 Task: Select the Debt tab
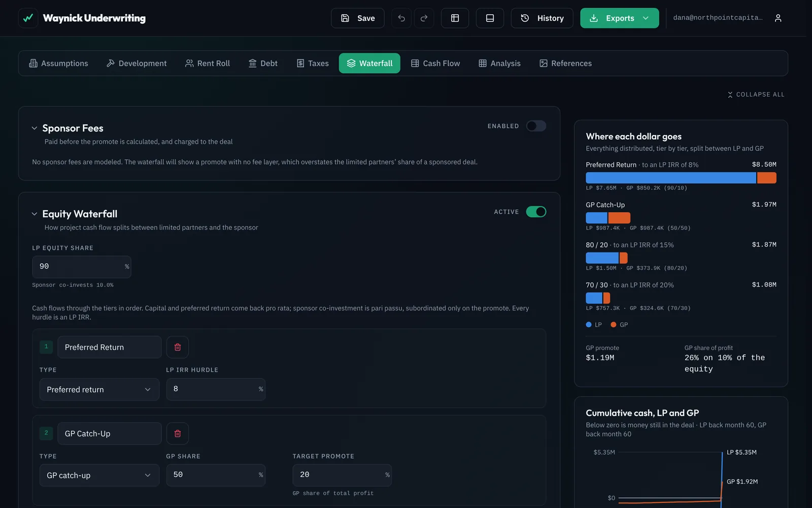pyautogui.click(x=263, y=63)
